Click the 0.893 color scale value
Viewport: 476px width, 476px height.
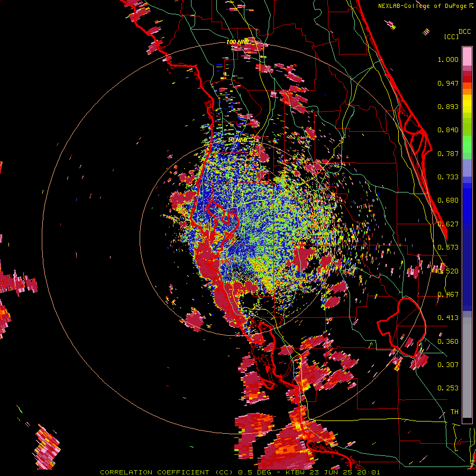(448, 106)
